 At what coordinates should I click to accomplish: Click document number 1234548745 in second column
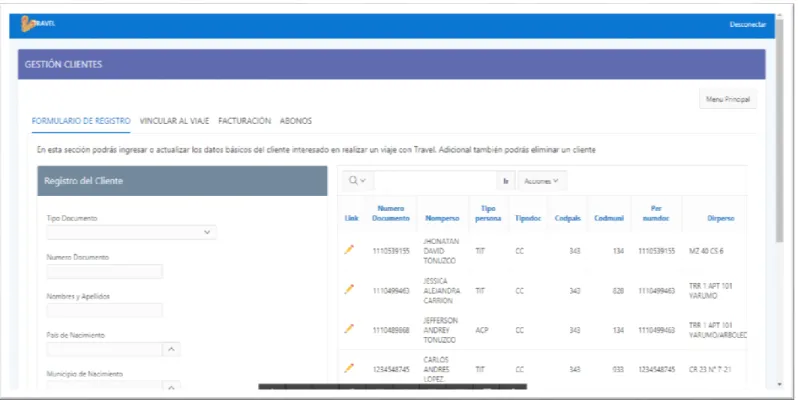(391, 369)
